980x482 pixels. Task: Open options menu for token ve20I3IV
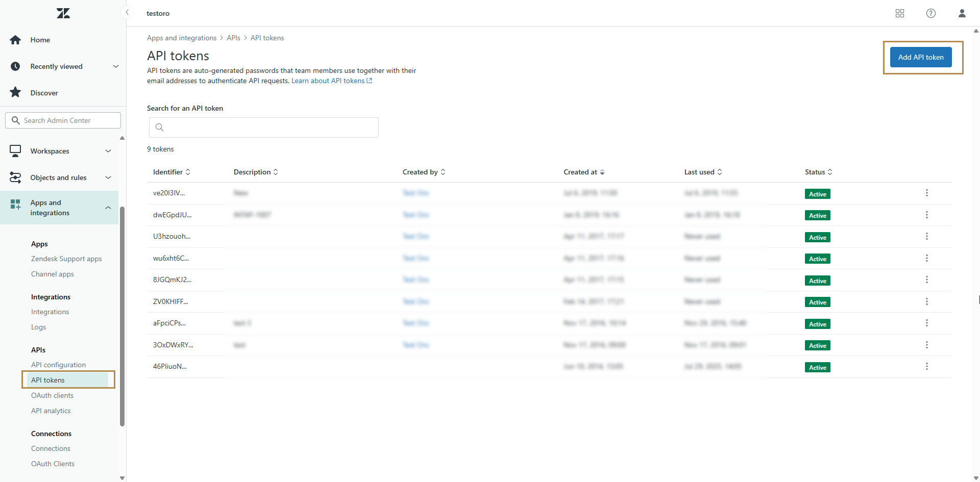tap(926, 193)
